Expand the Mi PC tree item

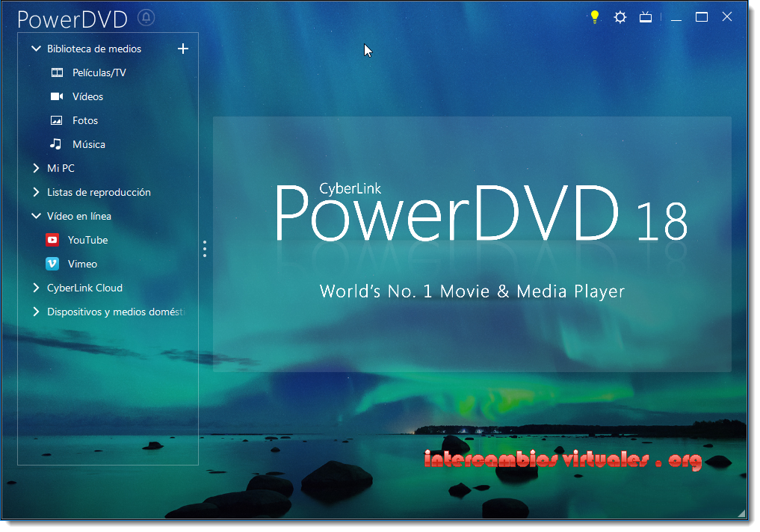pos(36,168)
